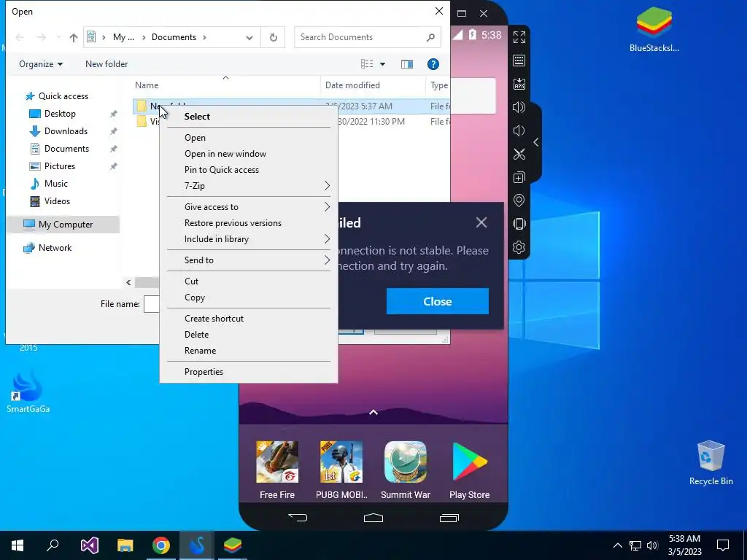This screenshot has width=747, height=560.
Task: Open the view options dropdown arrow
Action: (x=382, y=64)
